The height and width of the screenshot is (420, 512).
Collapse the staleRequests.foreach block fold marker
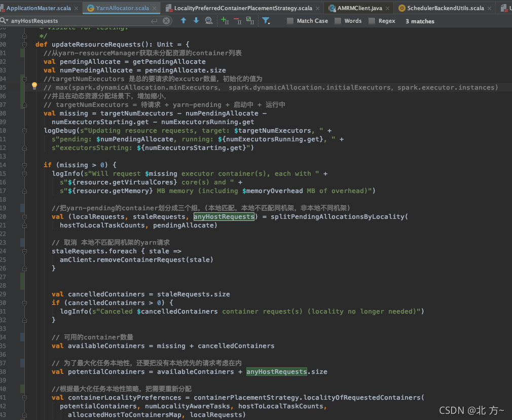(24, 251)
